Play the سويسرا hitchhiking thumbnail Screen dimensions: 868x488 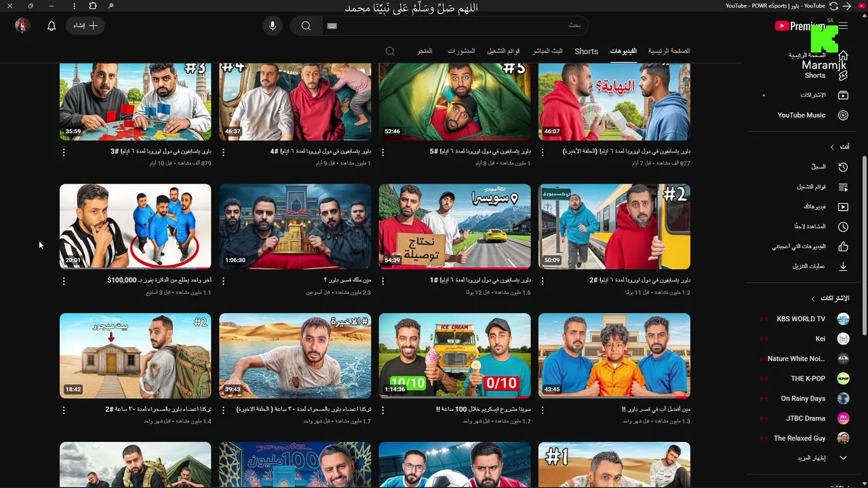pos(455,226)
